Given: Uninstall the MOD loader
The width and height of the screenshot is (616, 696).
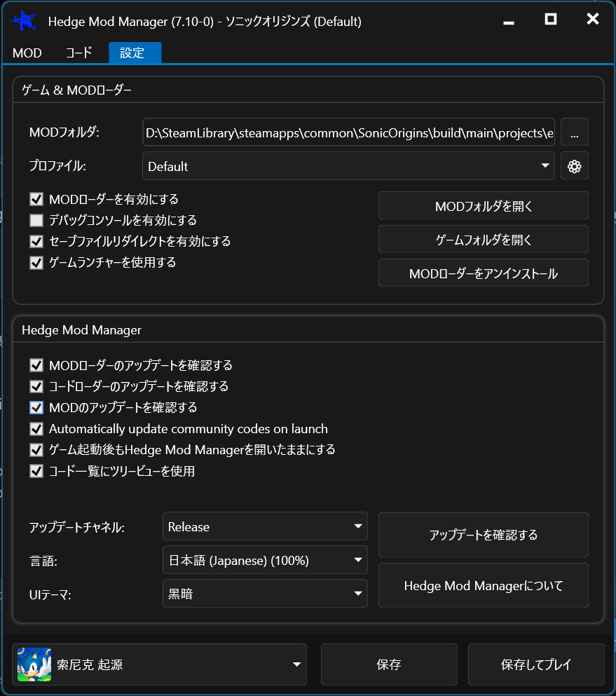Looking at the screenshot, I should (483, 273).
